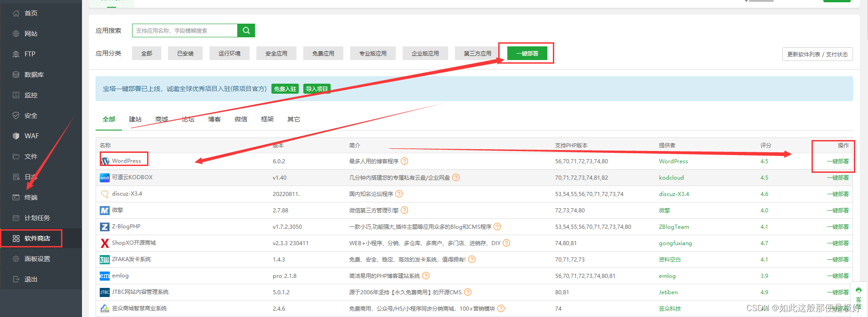Filter by 企业版应用 category
The height and width of the screenshot is (317, 868).
(x=425, y=53)
